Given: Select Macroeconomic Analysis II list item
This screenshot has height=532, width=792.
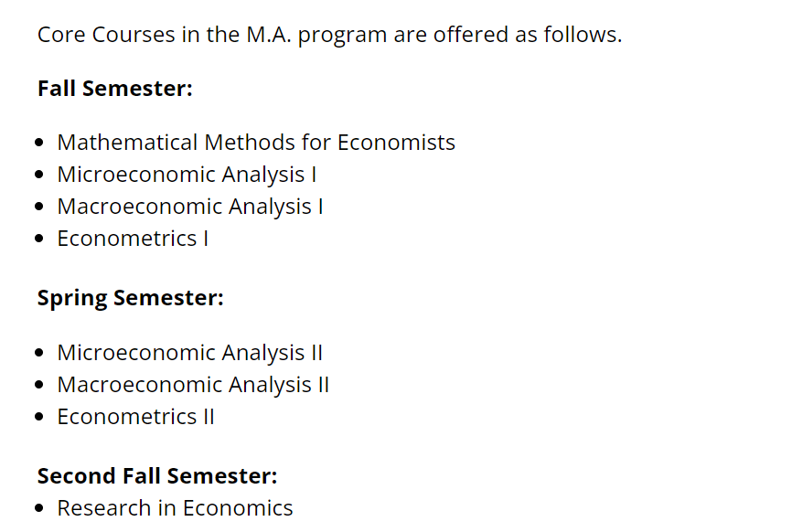Looking at the screenshot, I should [x=193, y=385].
